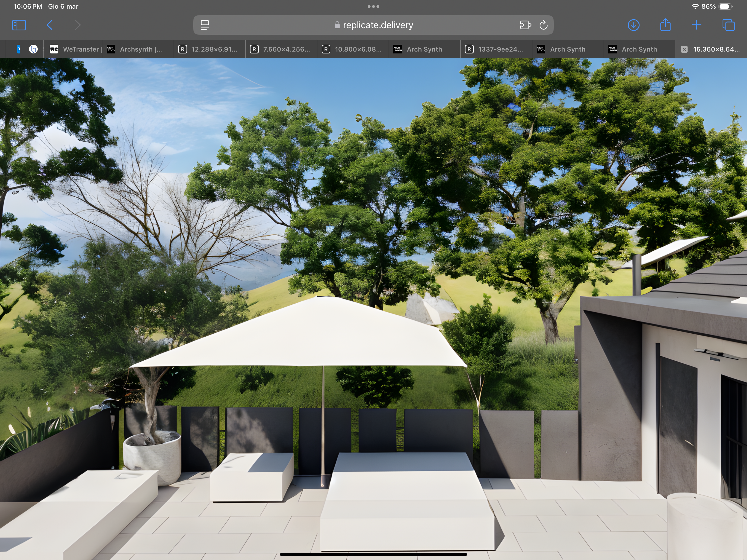Go back to the previous page
This screenshot has height=560, width=747.
[50, 25]
